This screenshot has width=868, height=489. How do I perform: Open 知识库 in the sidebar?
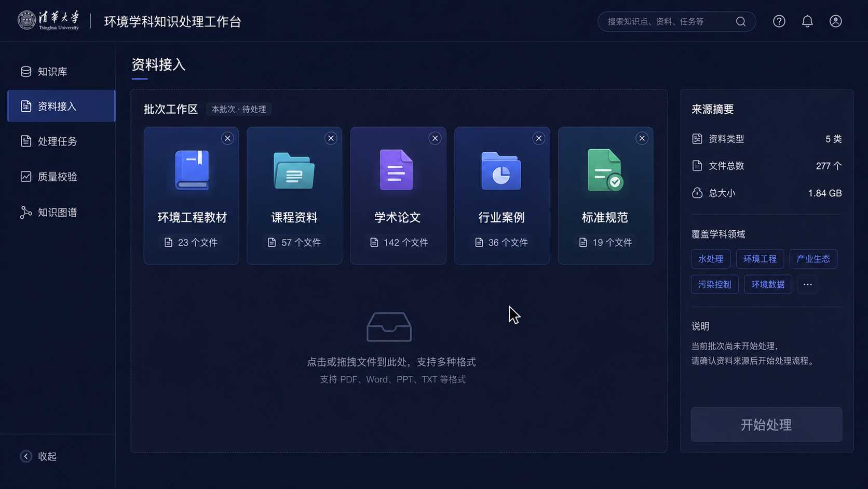(x=61, y=72)
